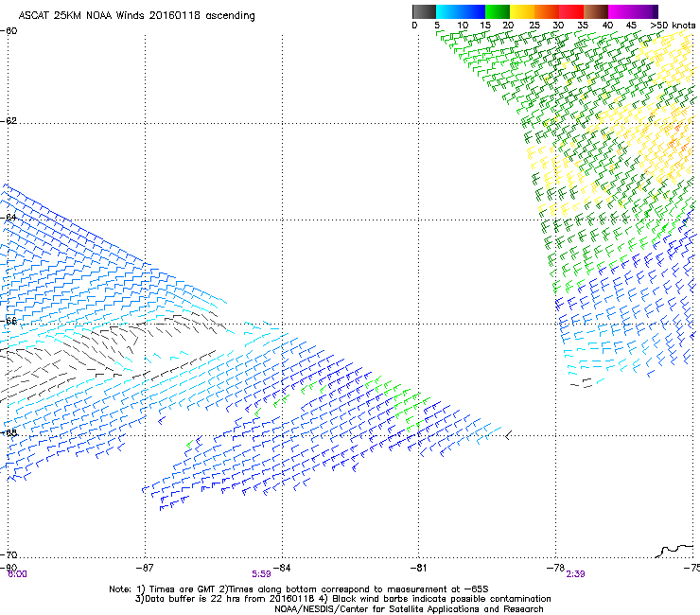Screen dimensions: 700x615
Task: Click the longitude label '-78'
Action: click(556, 568)
